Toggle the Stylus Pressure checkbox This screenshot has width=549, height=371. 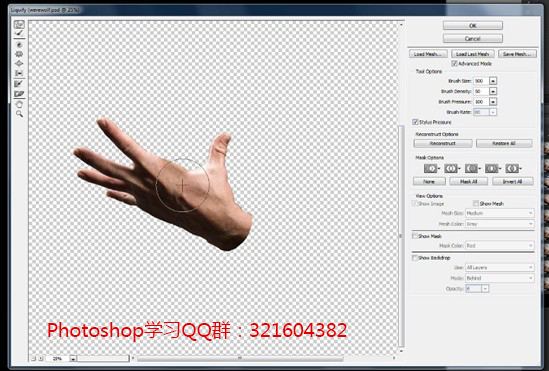(415, 122)
